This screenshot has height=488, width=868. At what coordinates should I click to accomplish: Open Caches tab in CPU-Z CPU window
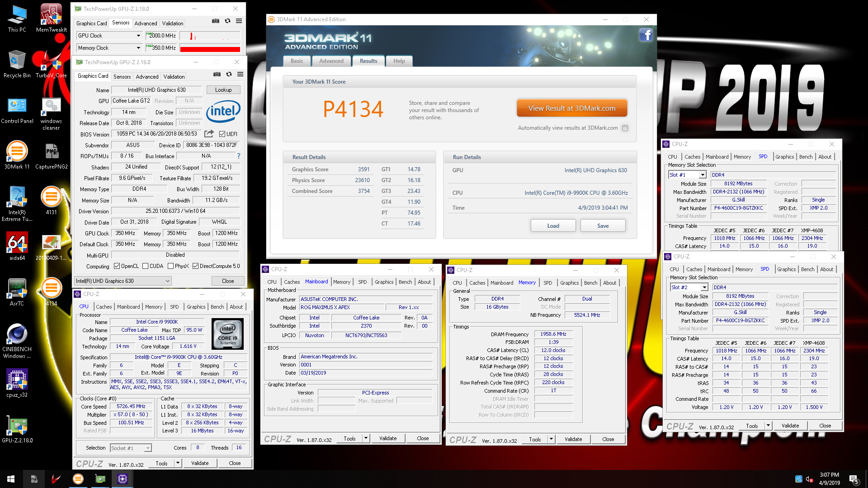click(104, 307)
